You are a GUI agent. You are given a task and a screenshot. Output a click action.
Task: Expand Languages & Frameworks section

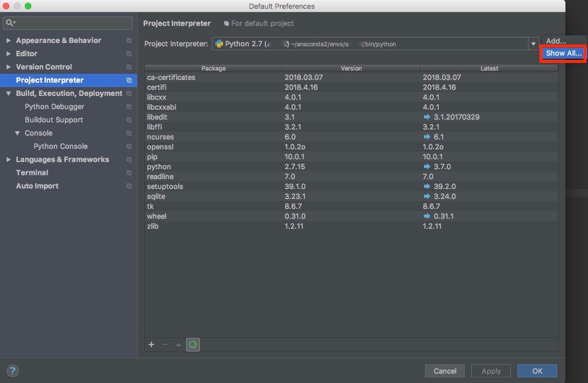(8, 160)
